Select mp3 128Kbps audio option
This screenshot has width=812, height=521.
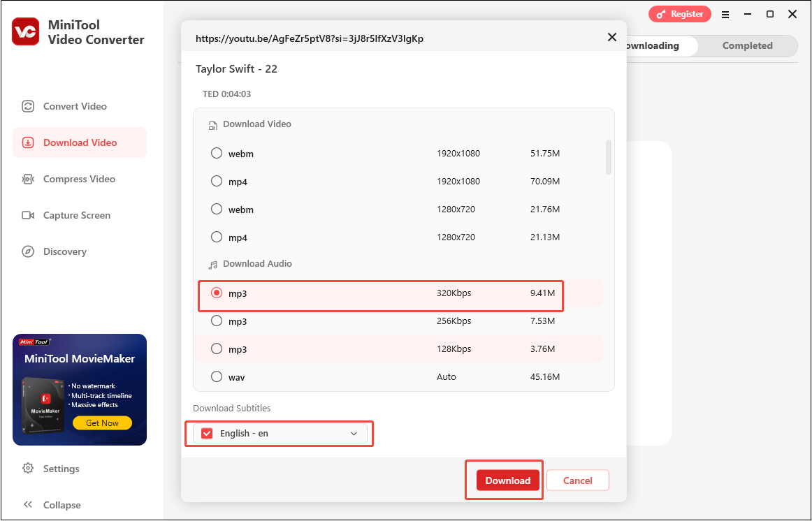coord(217,348)
